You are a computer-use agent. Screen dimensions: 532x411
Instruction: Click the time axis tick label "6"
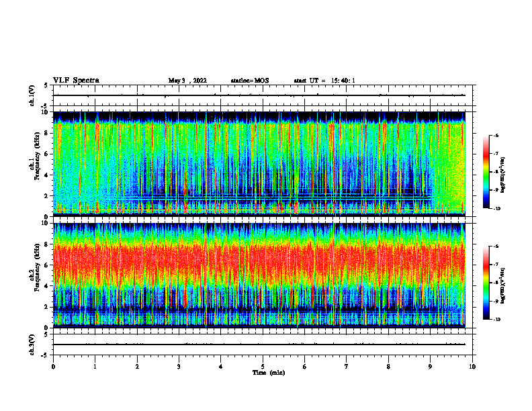click(304, 367)
